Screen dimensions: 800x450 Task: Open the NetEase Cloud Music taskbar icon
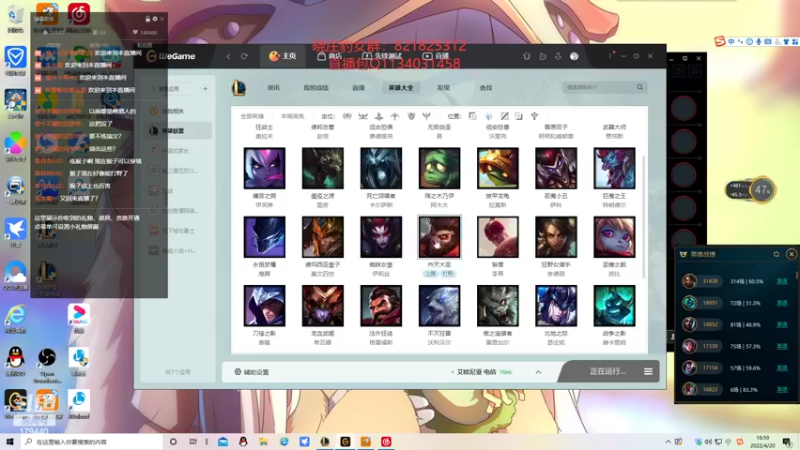click(x=386, y=441)
